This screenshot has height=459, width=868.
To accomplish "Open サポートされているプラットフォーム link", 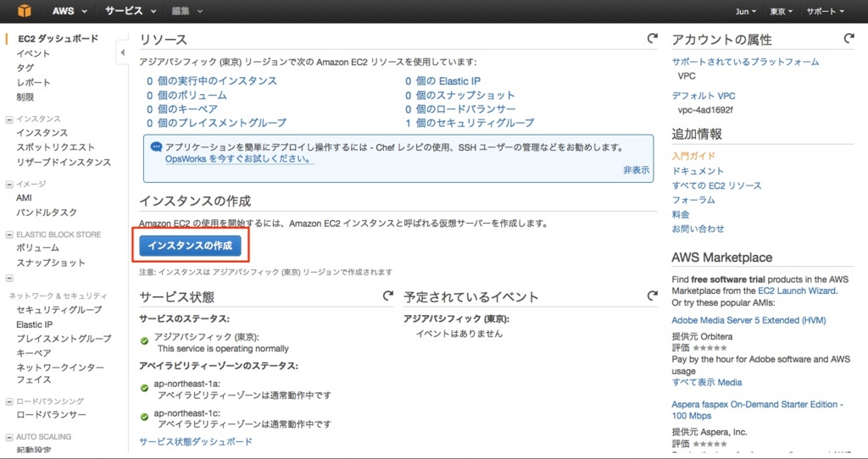I will tap(745, 62).
